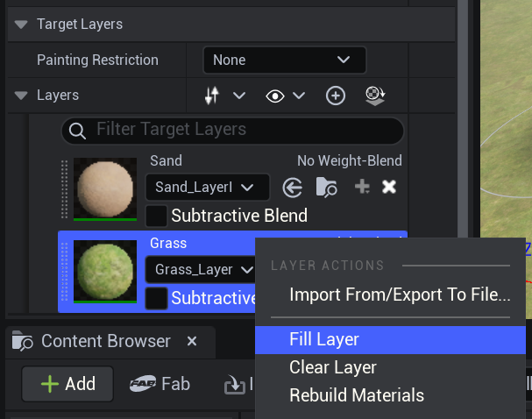Open the visibility options chevron
This screenshot has height=419, width=532.
pyautogui.click(x=299, y=96)
